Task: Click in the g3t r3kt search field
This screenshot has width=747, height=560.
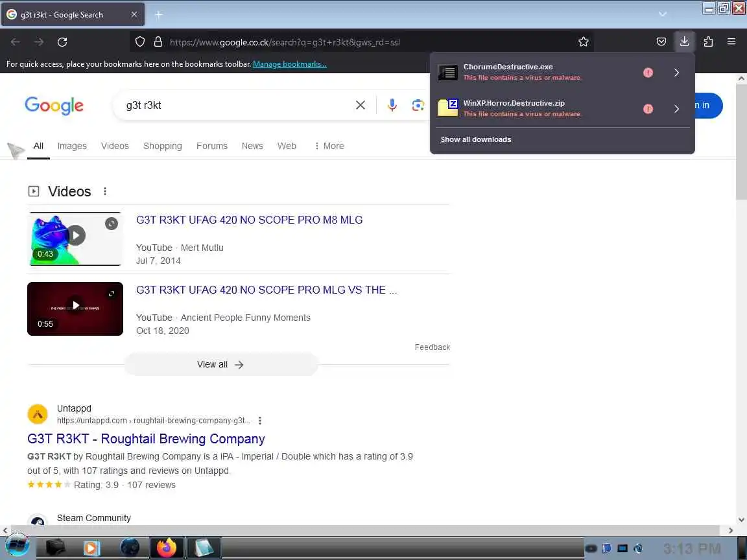Action: (x=237, y=105)
